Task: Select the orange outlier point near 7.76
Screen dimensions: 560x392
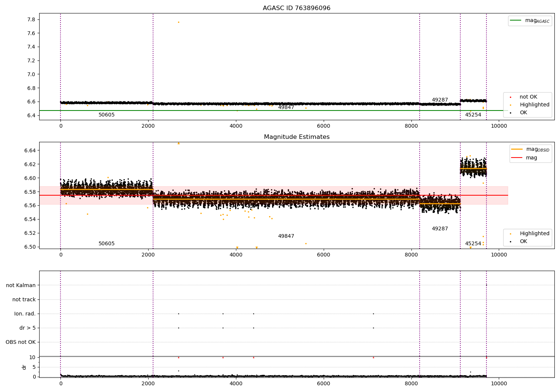Action: click(178, 22)
